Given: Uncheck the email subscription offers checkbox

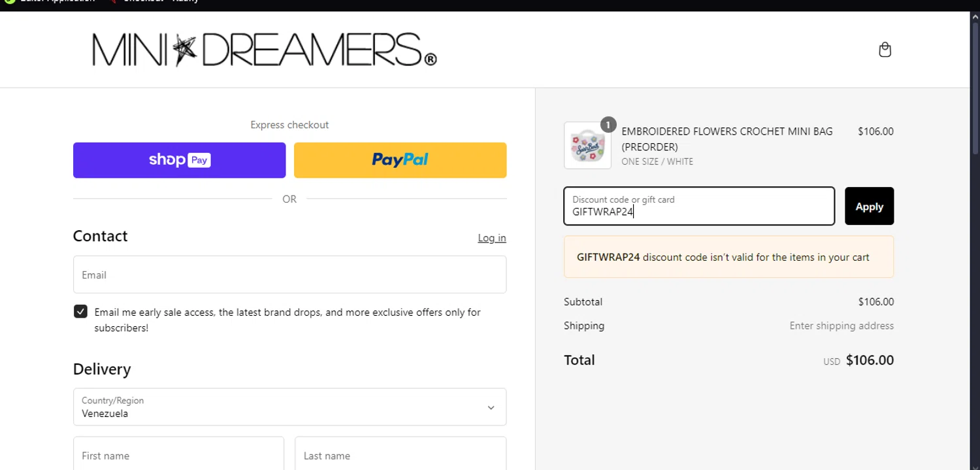Looking at the screenshot, I should [x=80, y=312].
